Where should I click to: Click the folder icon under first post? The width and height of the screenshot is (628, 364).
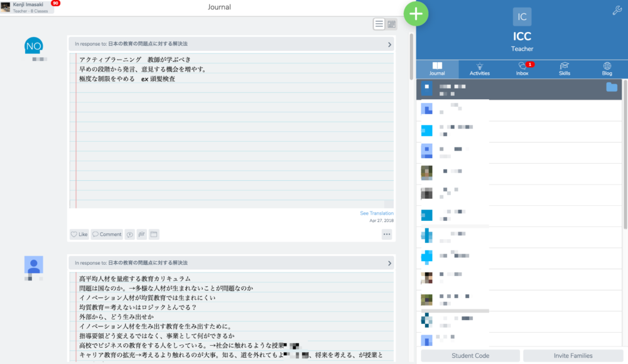[x=154, y=234]
